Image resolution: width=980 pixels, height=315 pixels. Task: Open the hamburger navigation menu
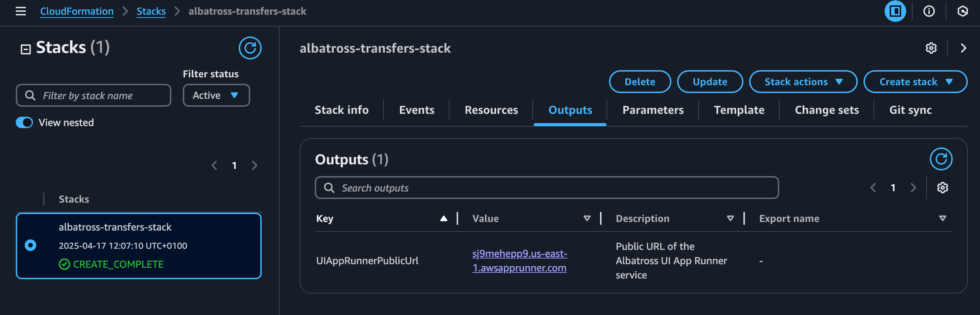(20, 11)
